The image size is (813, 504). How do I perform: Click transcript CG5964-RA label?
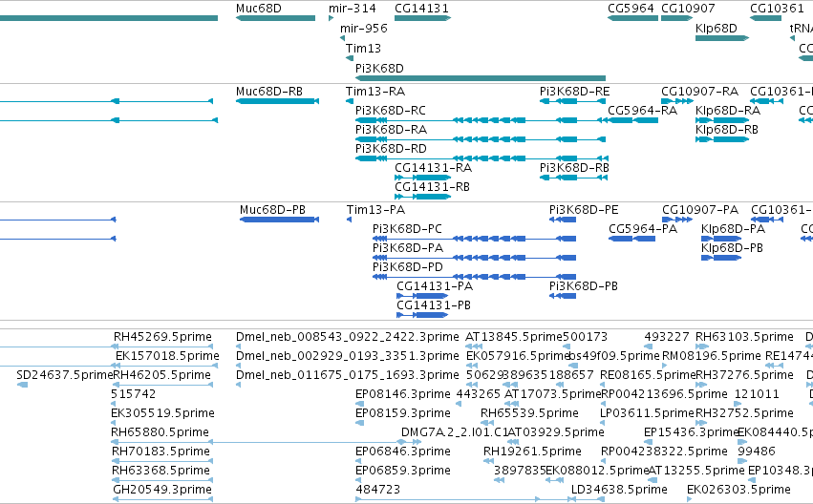pos(642,111)
